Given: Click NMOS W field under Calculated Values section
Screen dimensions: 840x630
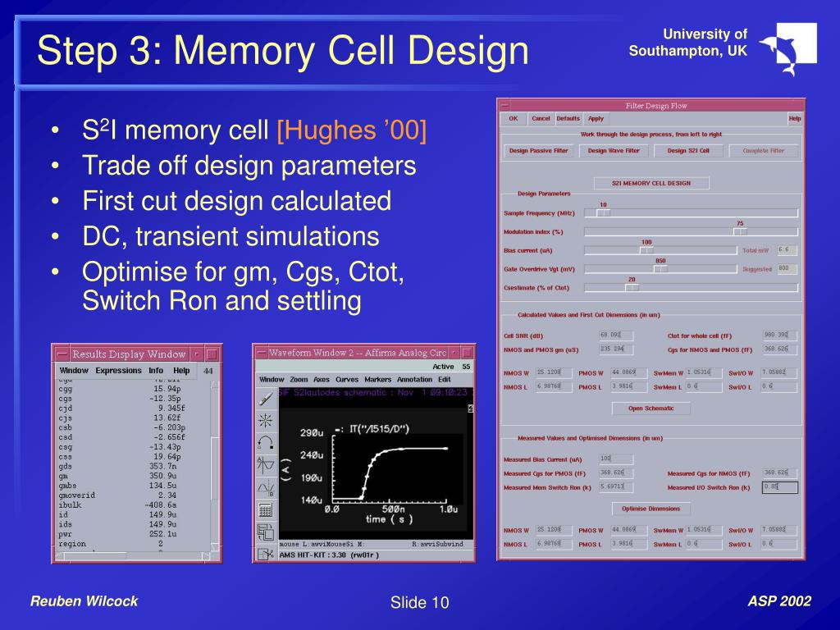Looking at the screenshot, I should point(554,372).
